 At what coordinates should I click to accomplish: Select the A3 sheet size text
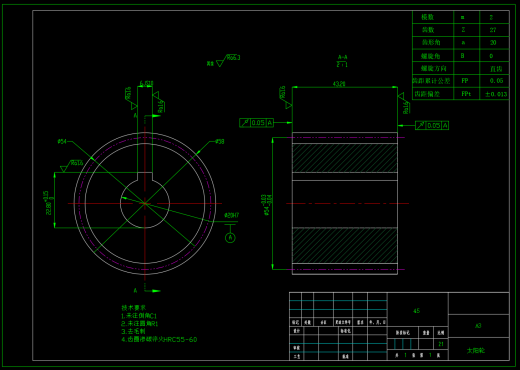pos(478,326)
